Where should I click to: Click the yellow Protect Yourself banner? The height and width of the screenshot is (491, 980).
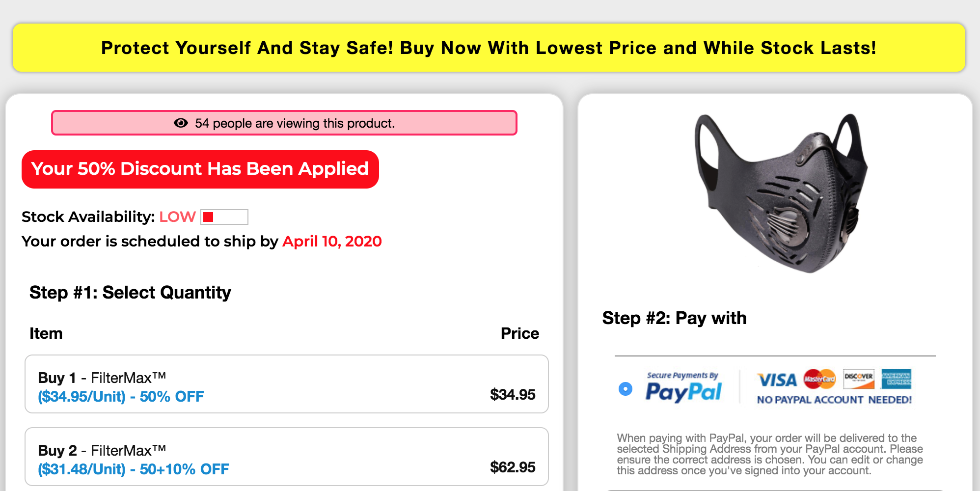(x=489, y=48)
